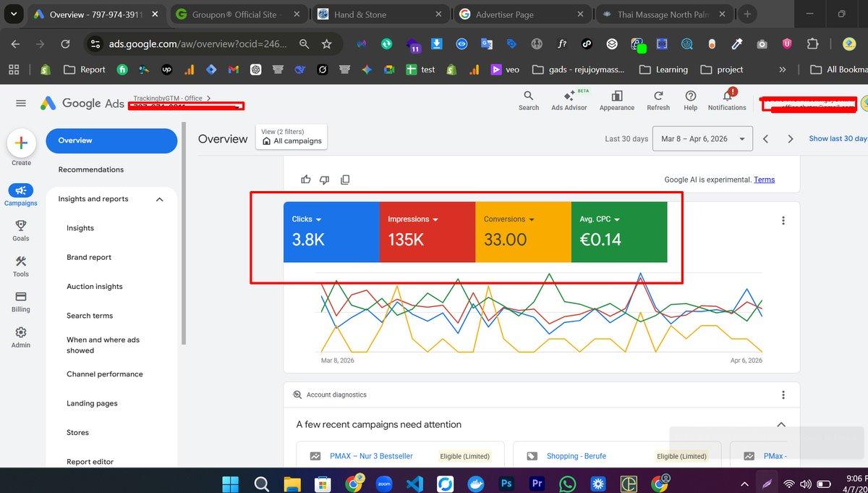Switch to the Groupon Official Site tab
Image resolution: width=868 pixels, height=493 pixels.
point(238,14)
